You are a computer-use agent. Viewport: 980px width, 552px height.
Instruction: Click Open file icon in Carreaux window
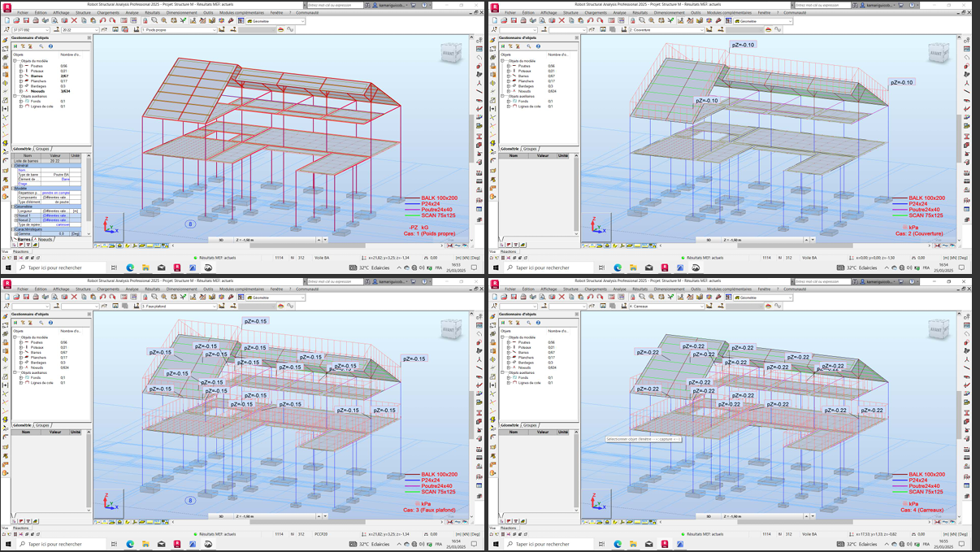click(504, 298)
